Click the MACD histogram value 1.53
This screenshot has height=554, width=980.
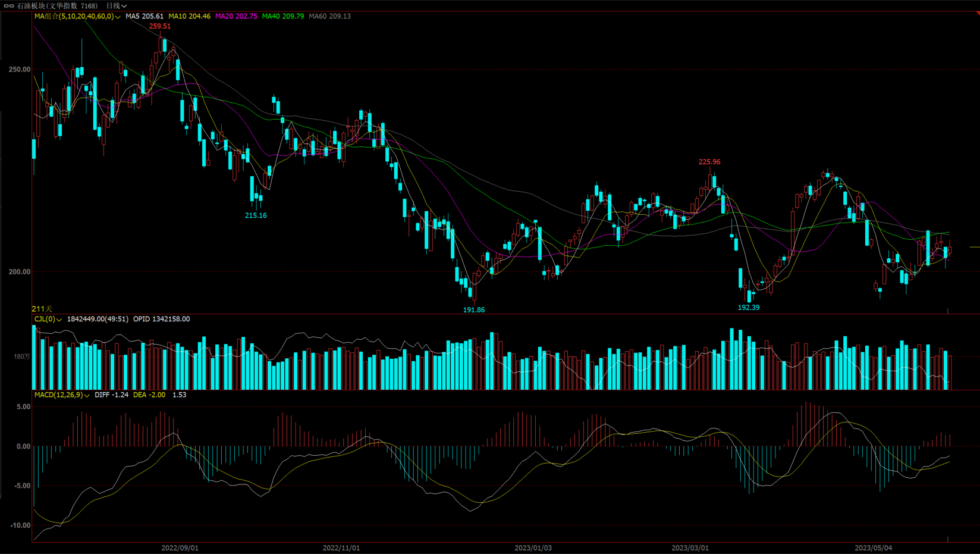coord(180,395)
